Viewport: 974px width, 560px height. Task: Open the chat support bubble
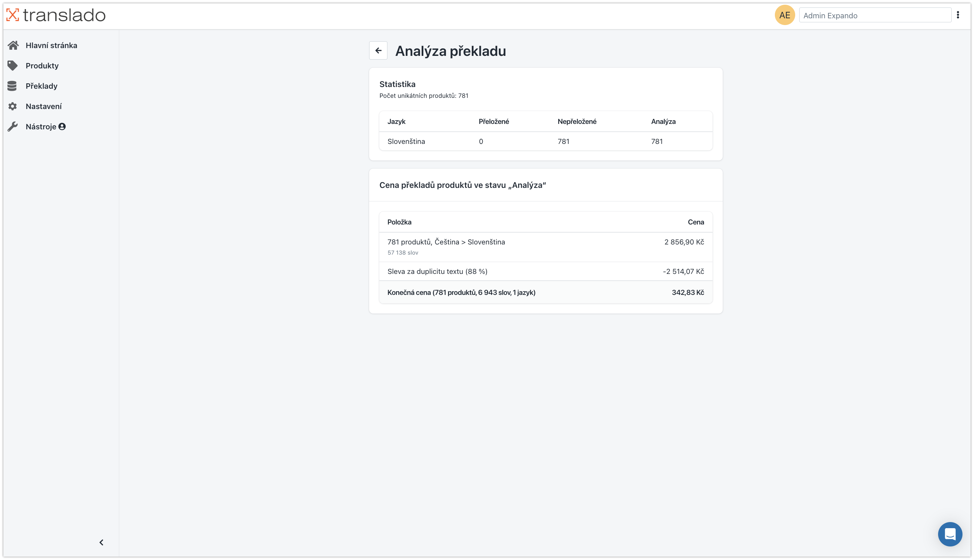[950, 534]
